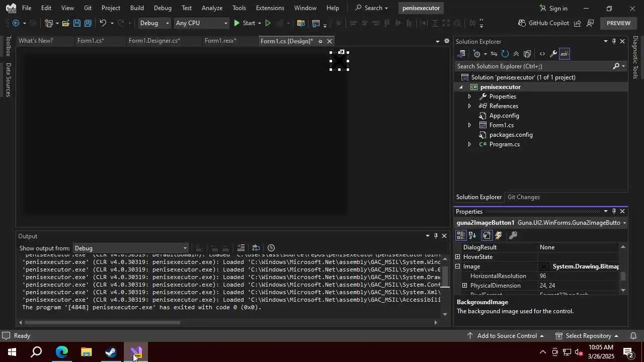The image size is (644, 362).
Task: Click Show All Files icon
Action: click(x=527, y=54)
